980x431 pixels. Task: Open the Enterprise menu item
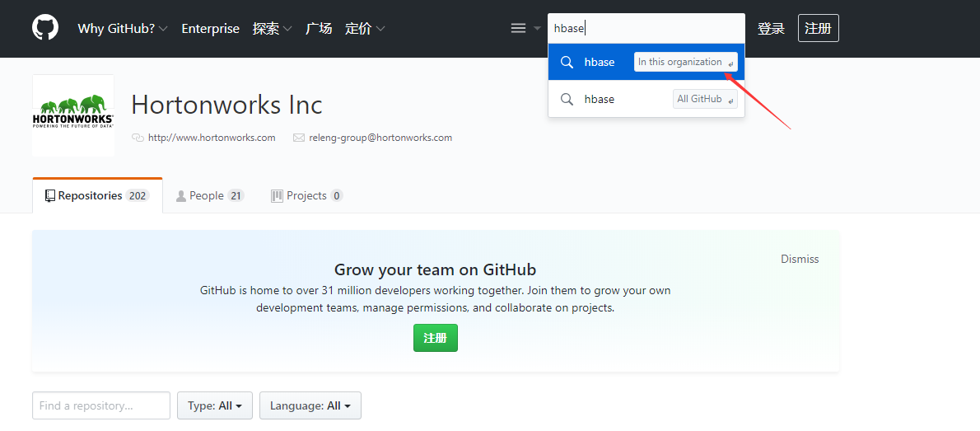click(211, 28)
